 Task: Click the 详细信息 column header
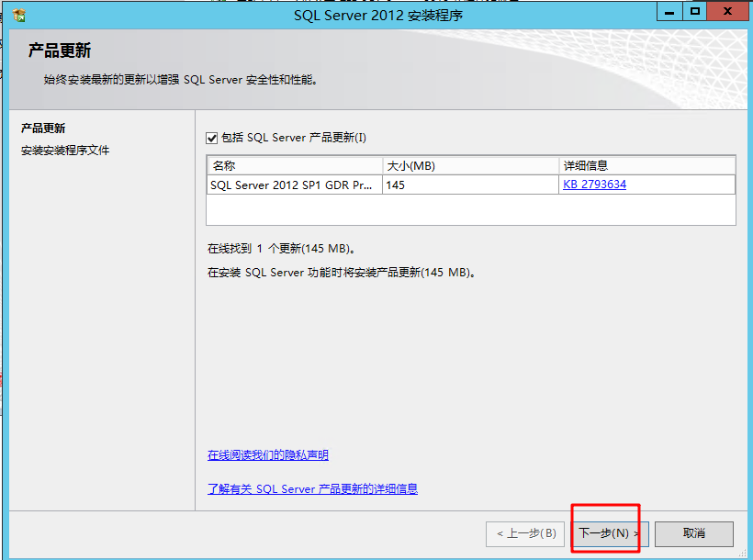(646, 166)
